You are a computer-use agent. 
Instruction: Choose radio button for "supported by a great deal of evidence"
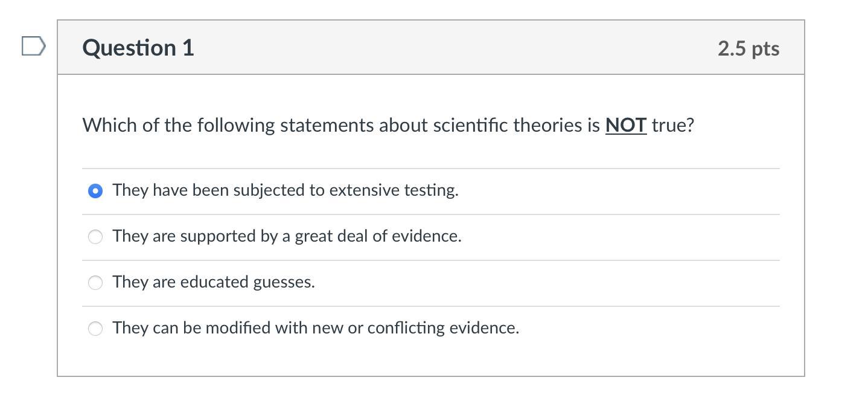pos(95,237)
